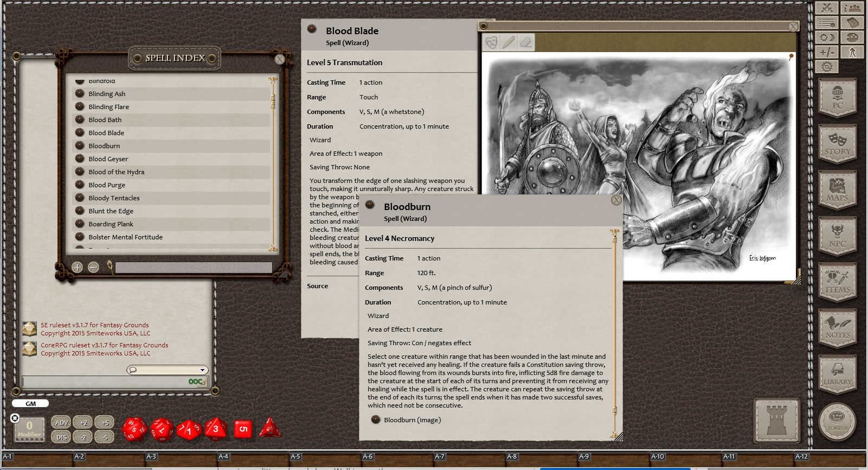Viewport: 868px width, 470px height.
Task: Open the Bloodburn (image) link
Action: 412,420
